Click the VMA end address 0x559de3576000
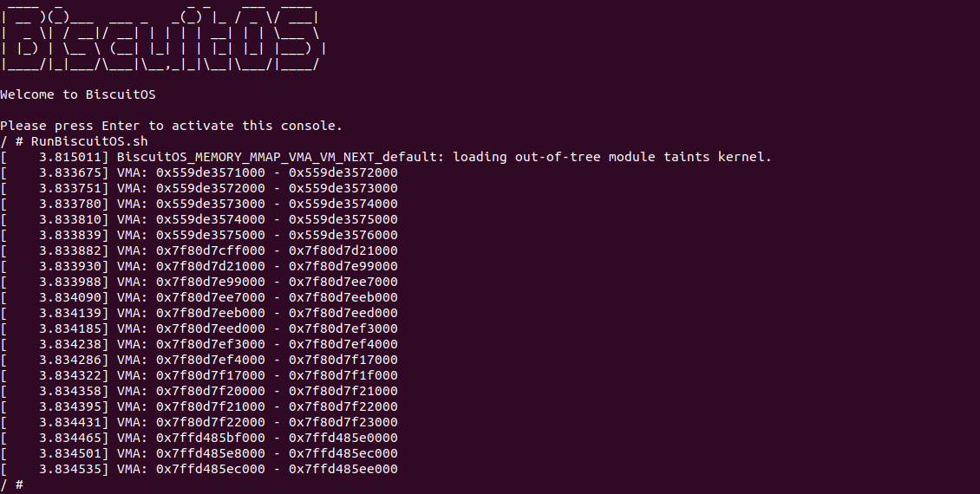The height and width of the screenshot is (494, 980). click(343, 235)
